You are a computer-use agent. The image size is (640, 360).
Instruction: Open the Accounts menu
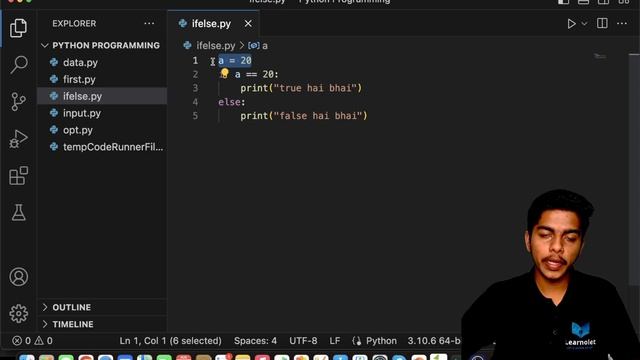18,277
